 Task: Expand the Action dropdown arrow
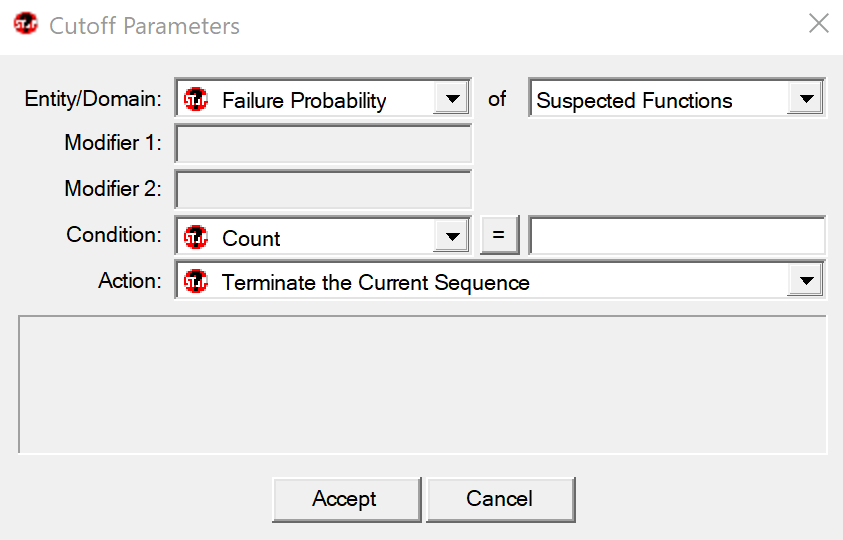[805, 280]
